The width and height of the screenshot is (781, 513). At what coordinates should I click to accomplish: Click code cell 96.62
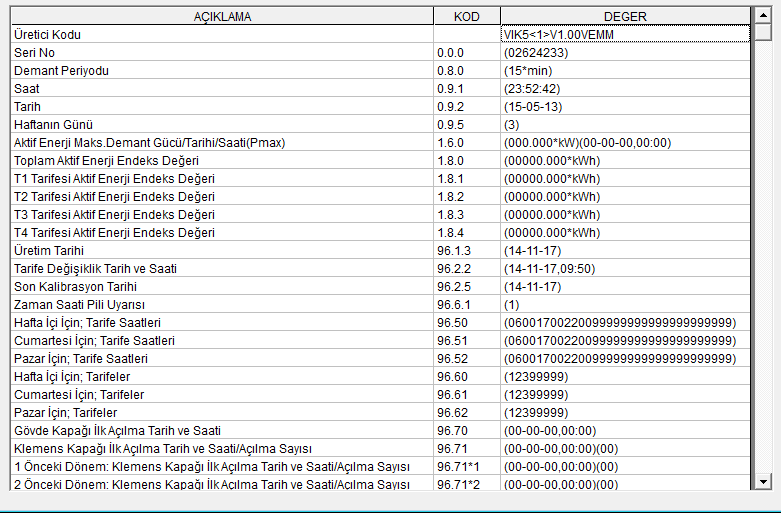[x=467, y=412]
